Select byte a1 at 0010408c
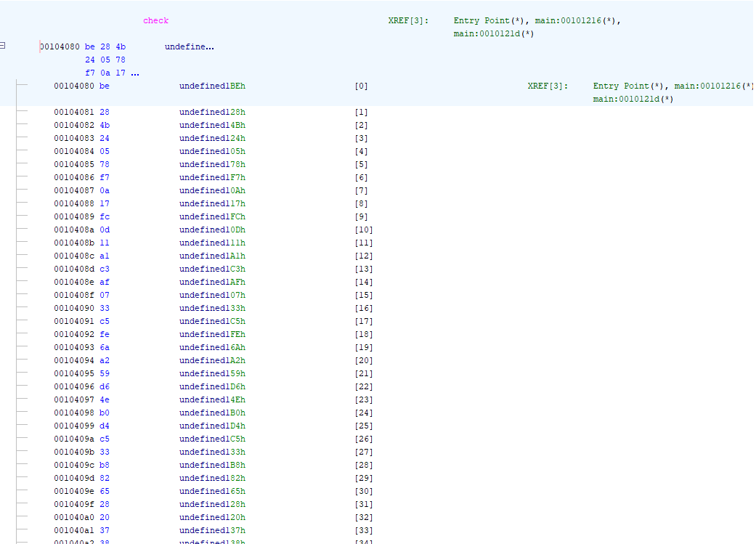 (105, 256)
